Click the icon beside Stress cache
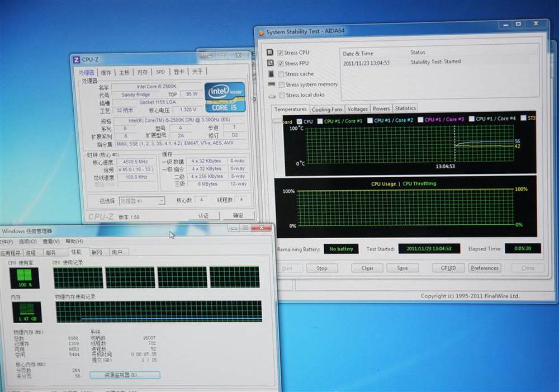 pyautogui.click(x=271, y=74)
